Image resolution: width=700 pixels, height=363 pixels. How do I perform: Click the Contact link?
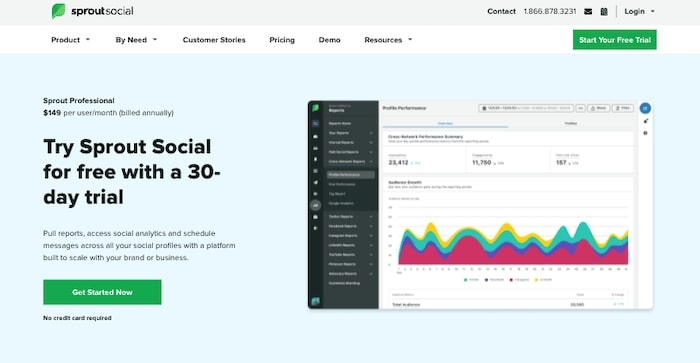(x=501, y=11)
